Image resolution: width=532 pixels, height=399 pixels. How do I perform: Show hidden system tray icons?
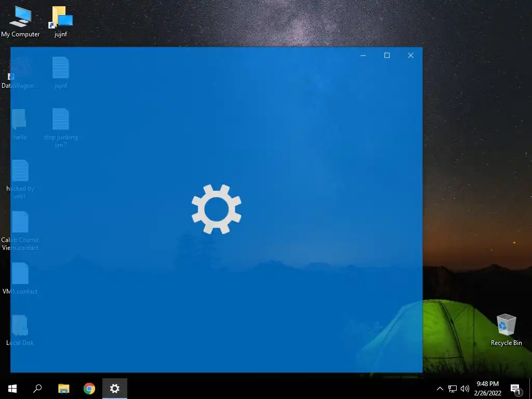point(440,389)
